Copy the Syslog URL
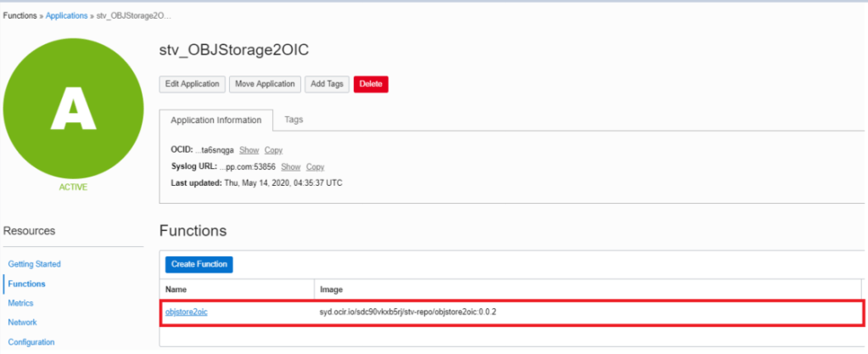 point(315,166)
